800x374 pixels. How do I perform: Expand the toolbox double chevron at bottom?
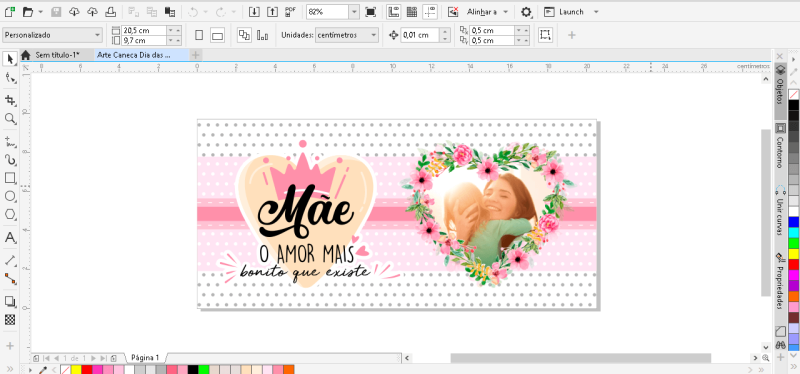tap(10, 368)
